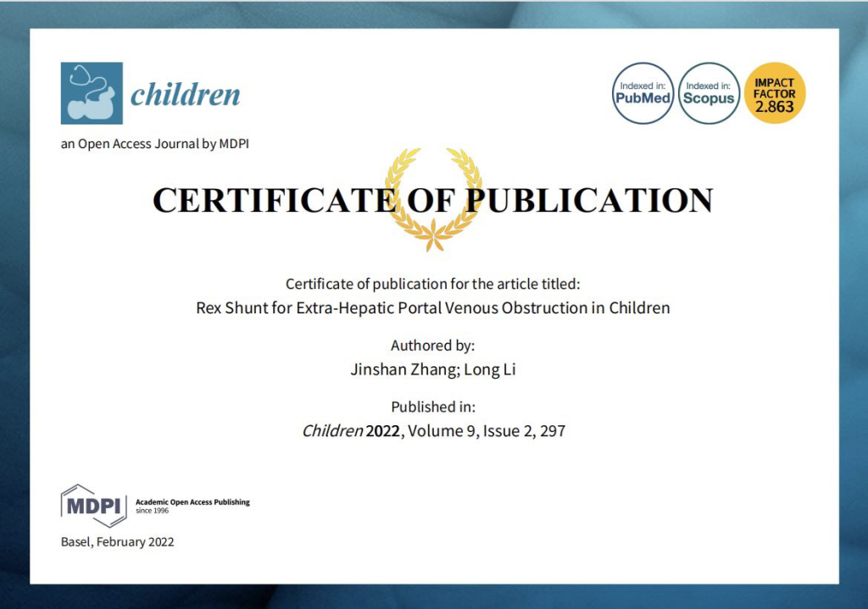Click the Rex Shunt article title
The height and width of the screenshot is (609, 868).
click(433, 307)
